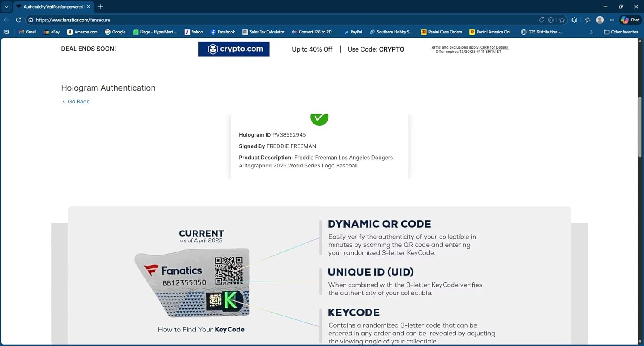The width and height of the screenshot is (644, 346).
Task: Open the Copilot Chat button
Action: (630, 20)
